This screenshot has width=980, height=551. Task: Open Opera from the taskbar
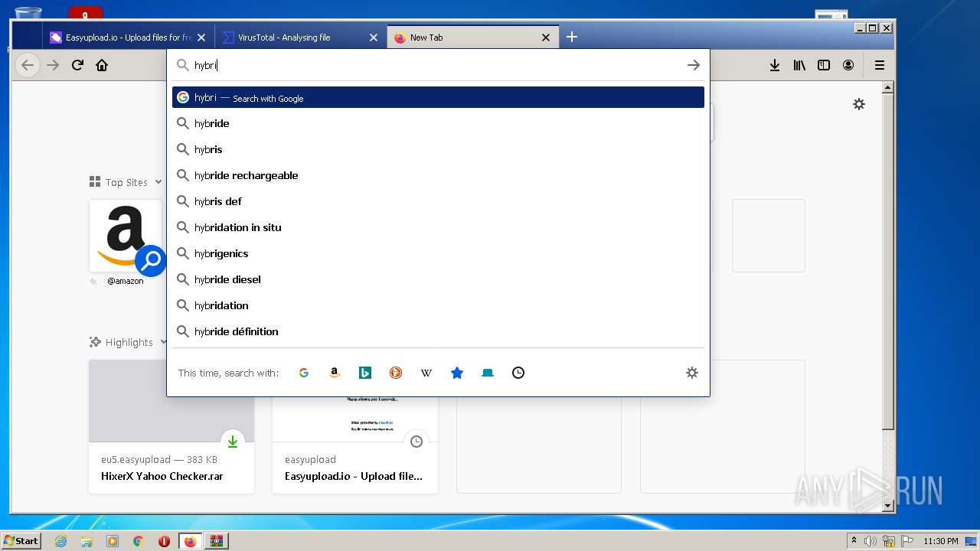point(164,541)
